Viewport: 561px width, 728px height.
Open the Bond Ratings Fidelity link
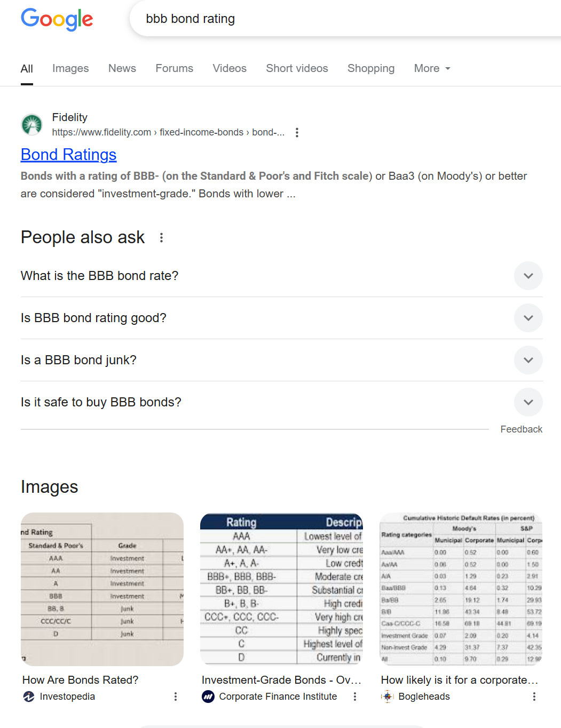click(69, 155)
